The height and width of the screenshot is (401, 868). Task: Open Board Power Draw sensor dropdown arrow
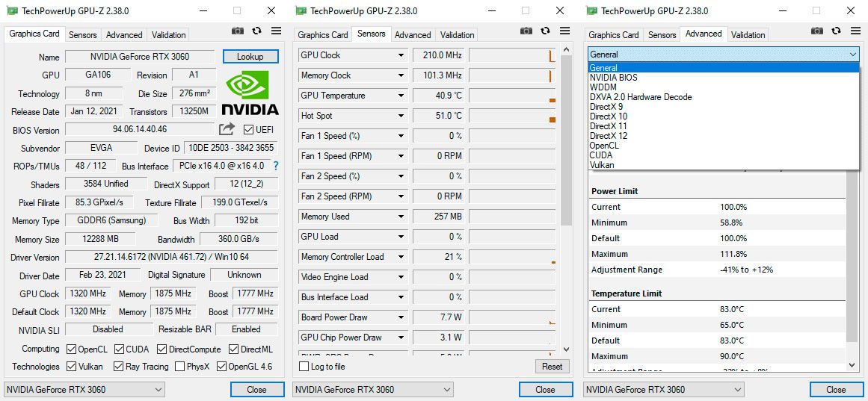click(401, 317)
